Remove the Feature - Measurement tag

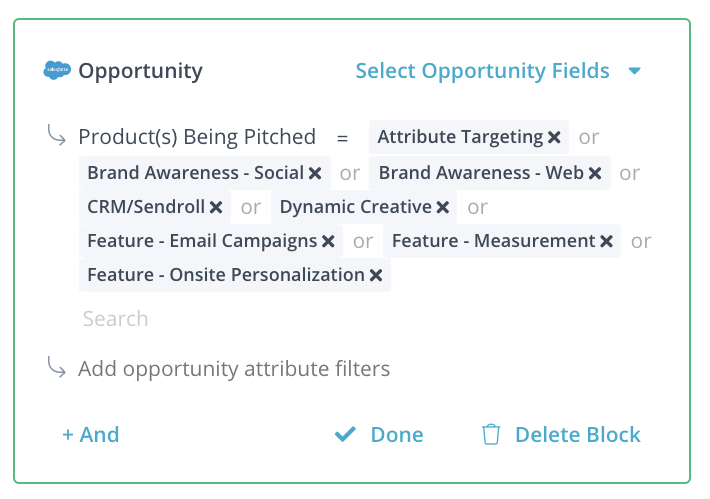606,241
